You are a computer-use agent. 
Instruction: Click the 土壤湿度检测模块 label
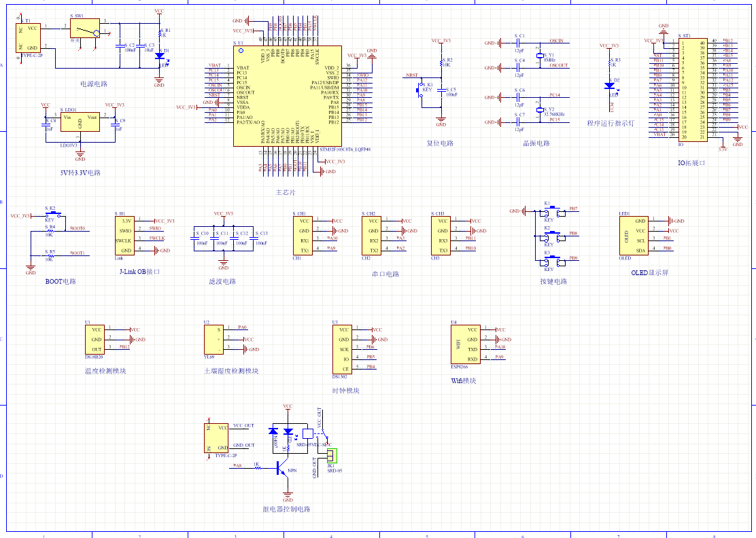tap(231, 371)
